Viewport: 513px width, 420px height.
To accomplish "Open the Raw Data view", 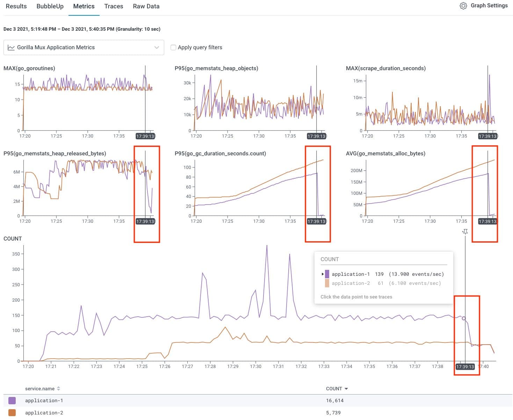I will click(x=146, y=6).
